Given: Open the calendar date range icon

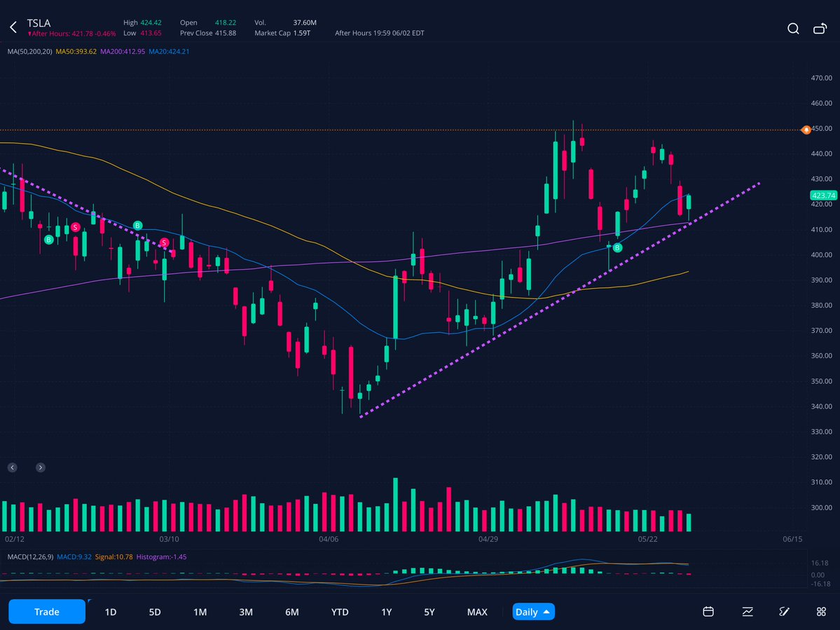Looking at the screenshot, I should point(708,611).
